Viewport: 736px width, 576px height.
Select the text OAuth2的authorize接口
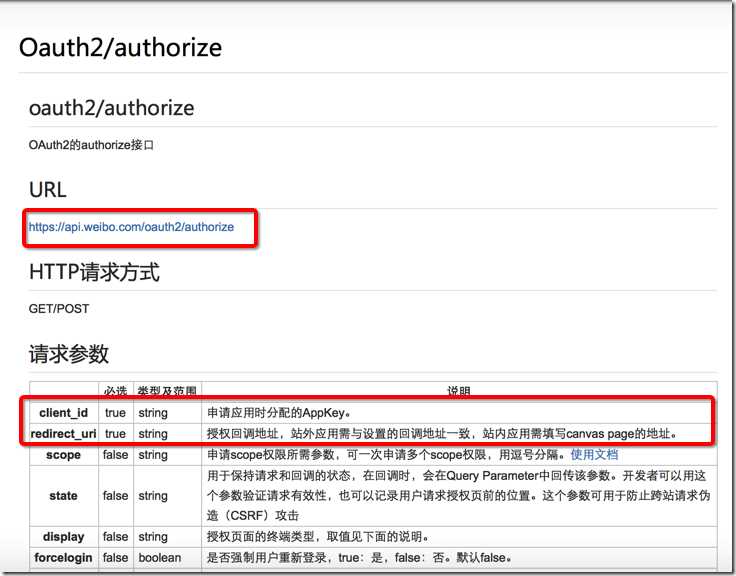point(91,145)
